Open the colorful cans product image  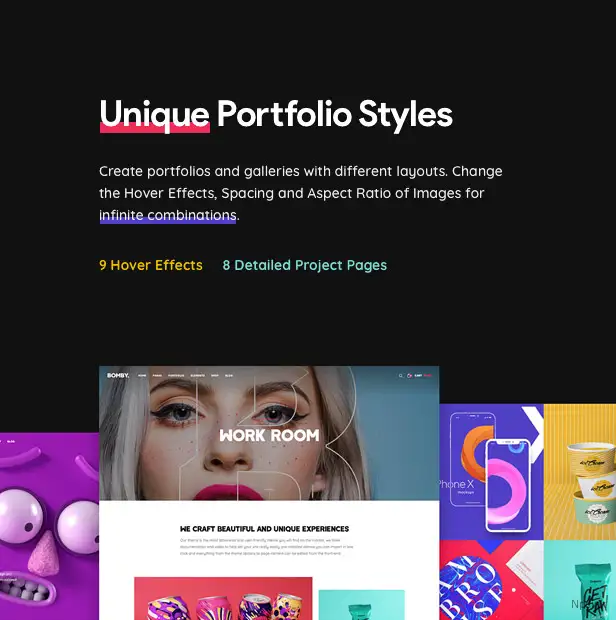tap(223, 598)
